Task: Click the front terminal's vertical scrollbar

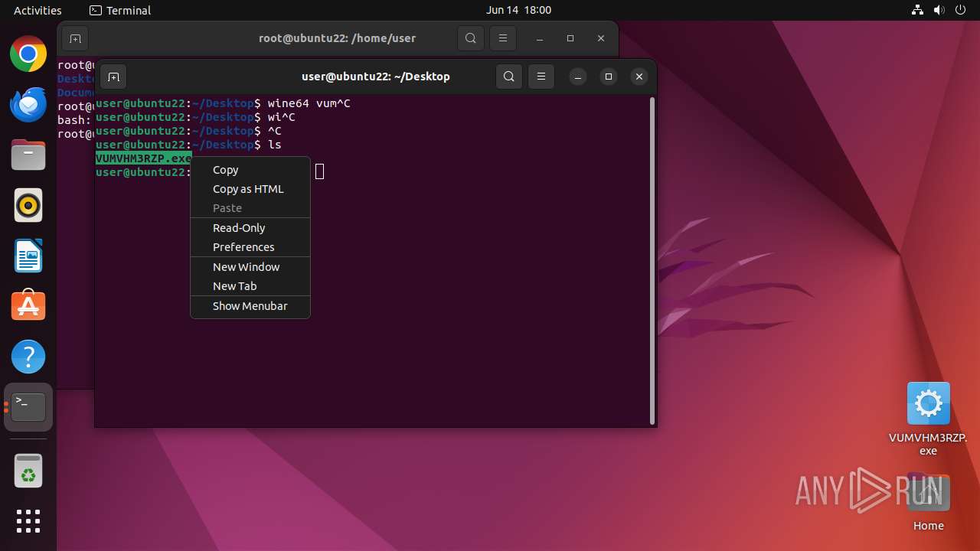Action: tap(652, 260)
